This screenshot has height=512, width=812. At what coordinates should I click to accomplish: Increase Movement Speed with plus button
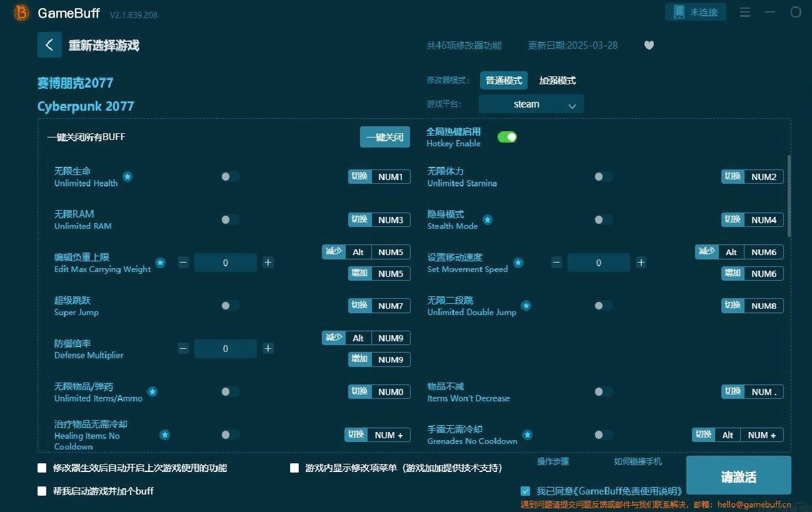641,263
